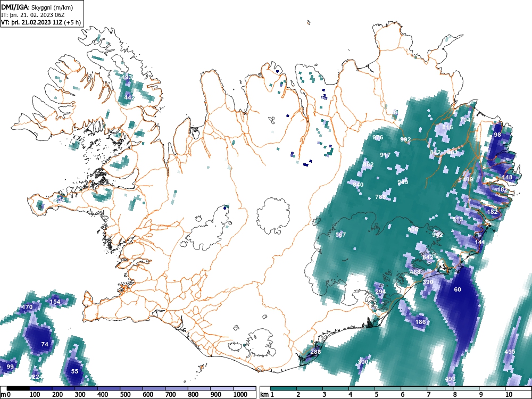Click the "km" unit label in the legend
This screenshot has width=532, height=399.
264,394
